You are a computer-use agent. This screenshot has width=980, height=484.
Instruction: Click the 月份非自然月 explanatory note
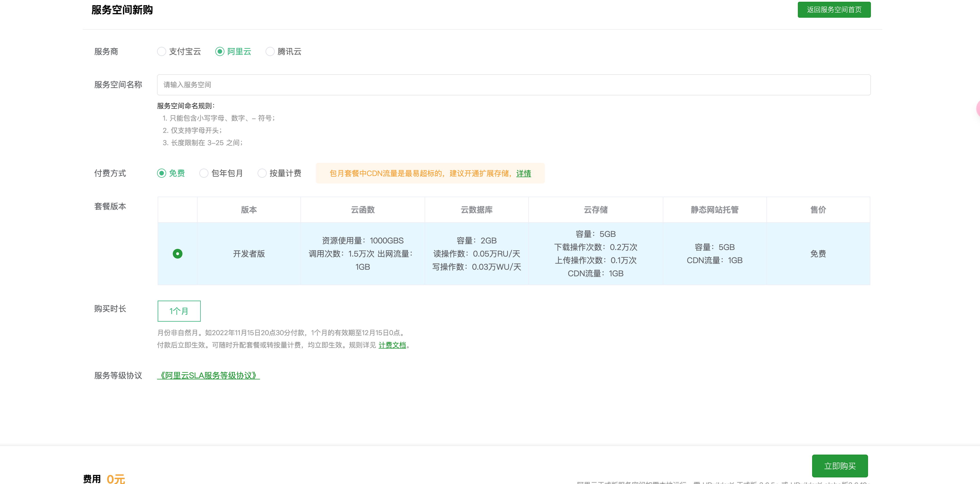click(x=282, y=333)
